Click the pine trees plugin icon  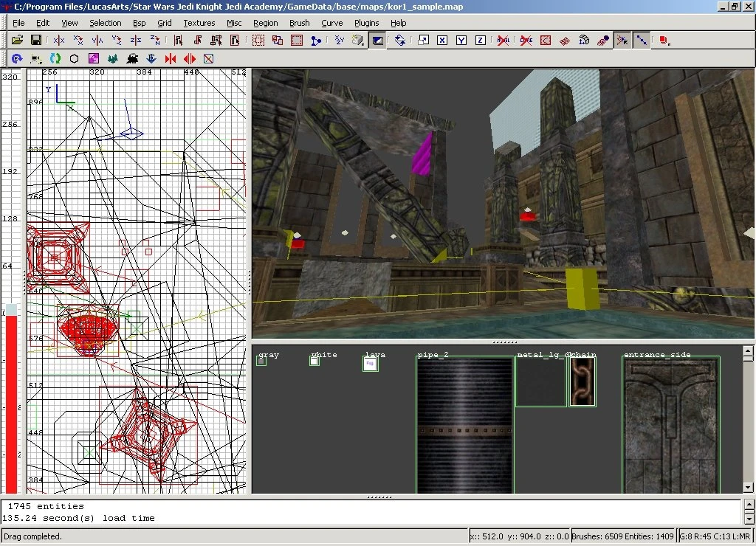[113, 58]
